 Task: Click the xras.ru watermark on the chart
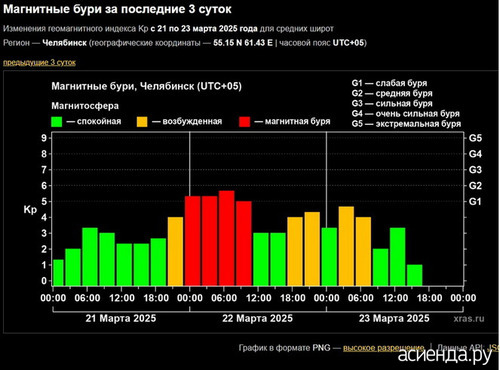(x=469, y=319)
